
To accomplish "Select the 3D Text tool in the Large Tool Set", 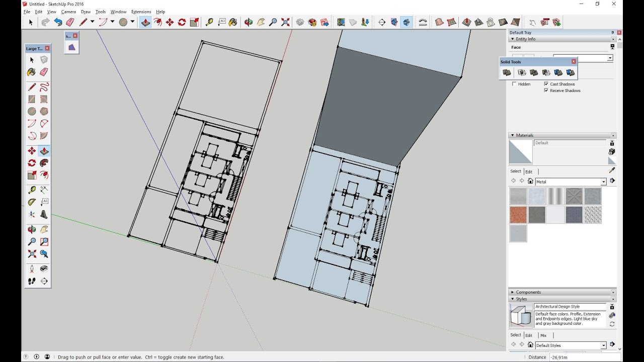I will point(44,214).
